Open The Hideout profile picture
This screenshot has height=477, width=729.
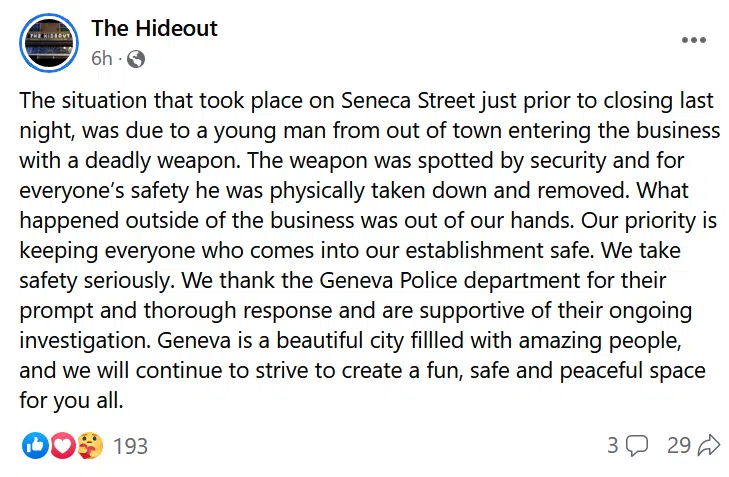pos(48,43)
